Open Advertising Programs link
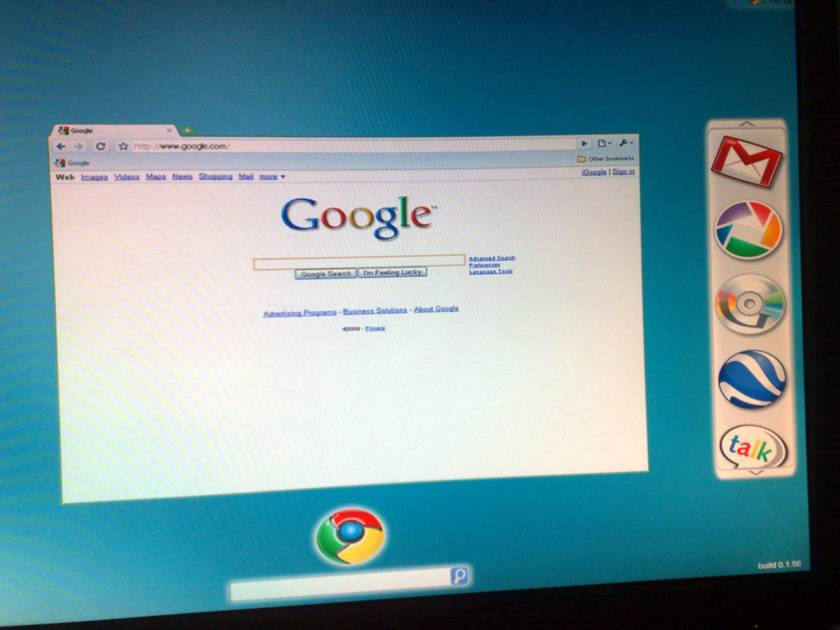 coord(300,313)
